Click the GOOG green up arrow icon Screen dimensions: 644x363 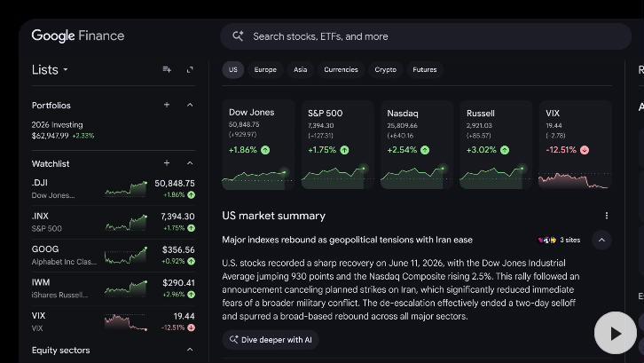(192, 261)
